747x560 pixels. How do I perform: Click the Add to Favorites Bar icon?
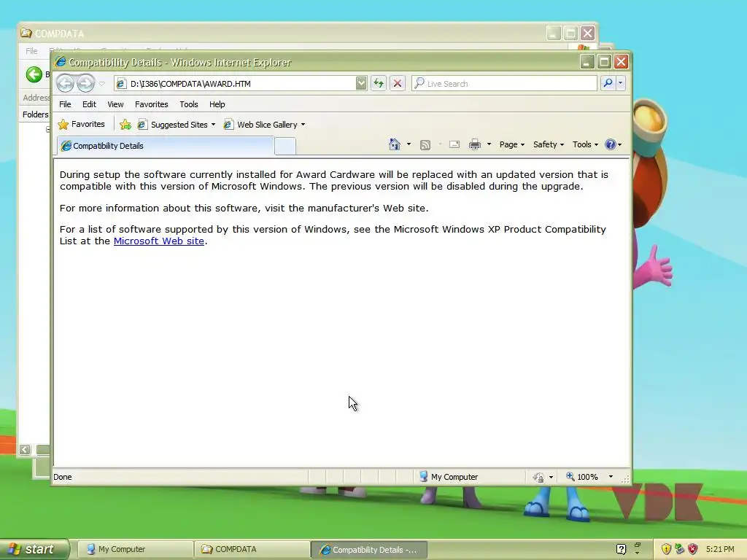click(x=125, y=124)
